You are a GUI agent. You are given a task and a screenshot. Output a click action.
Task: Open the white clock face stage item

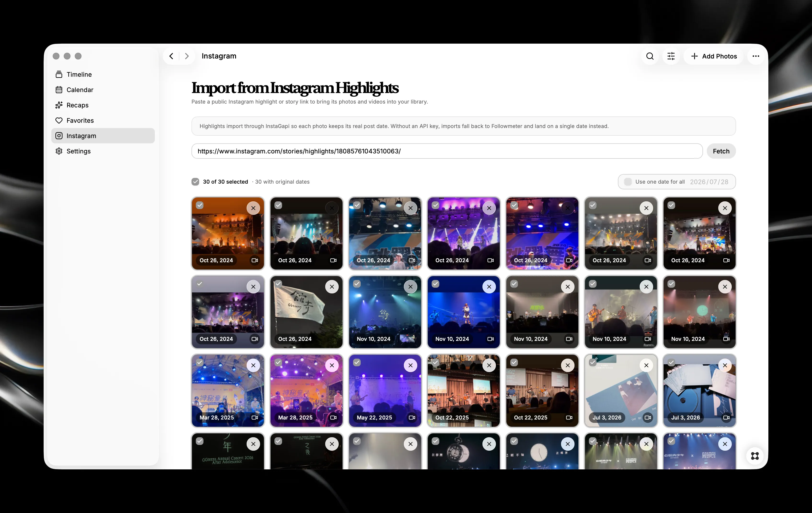click(542, 451)
